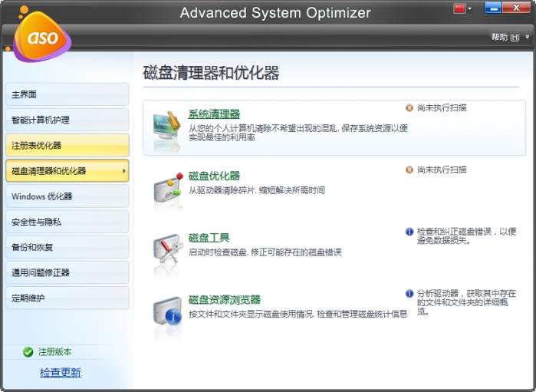The height and width of the screenshot is (392, 536).
Task: Click the info text 检查和纠正磁盘错误
Action: click(x=467, y=236)
